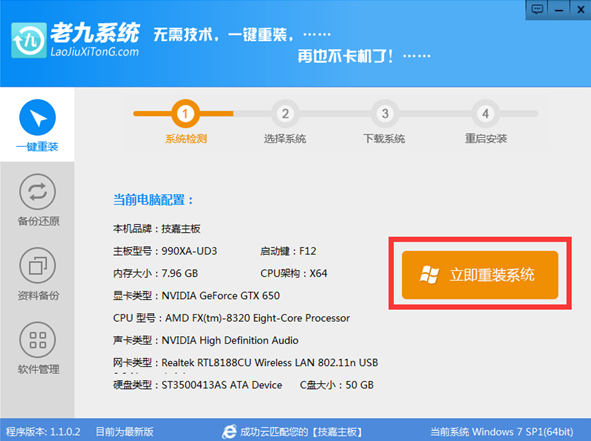Click the 当前电脑配置 heading
591x441 pixels.
tap(153, 200)
